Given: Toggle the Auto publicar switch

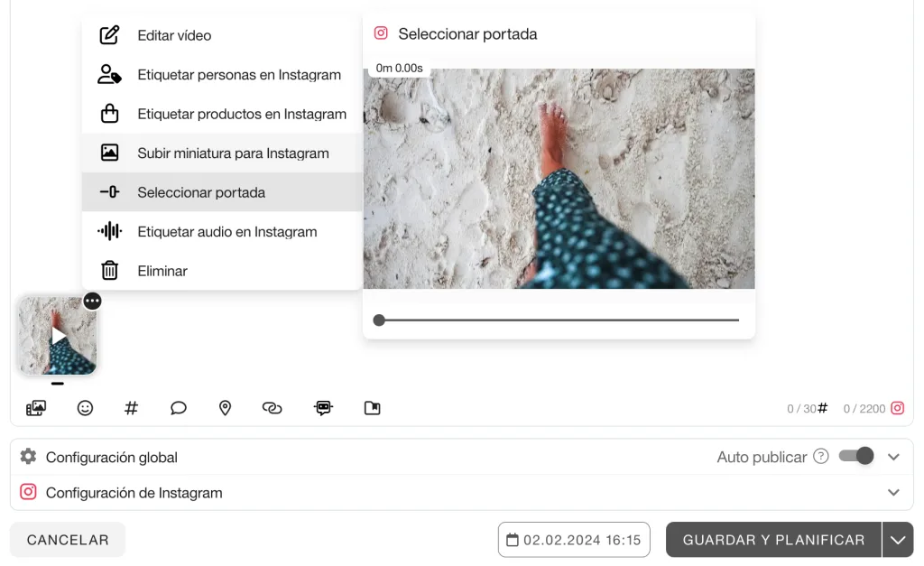Looking at the screenshot, I should click(856, 456).
